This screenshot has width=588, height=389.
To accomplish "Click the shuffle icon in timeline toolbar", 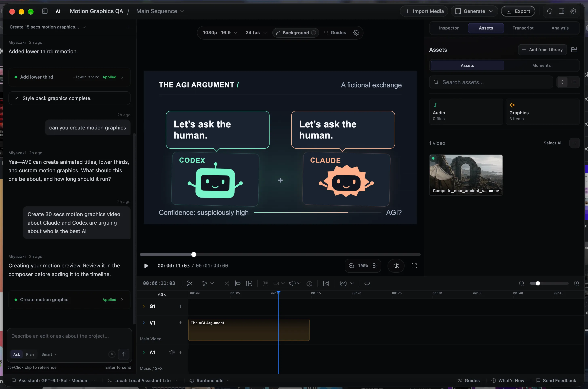I will (x=226, y=283).
